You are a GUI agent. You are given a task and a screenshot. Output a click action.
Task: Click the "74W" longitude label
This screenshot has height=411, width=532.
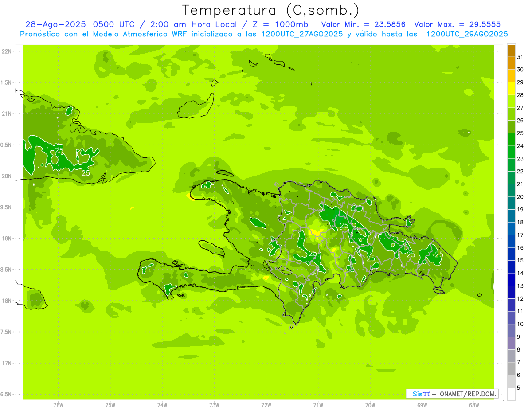pos(162,405)
